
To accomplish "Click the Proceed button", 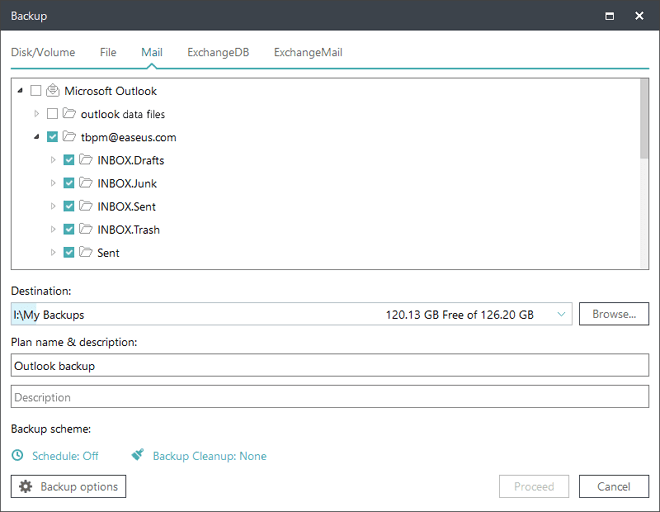I will point(534,486).
